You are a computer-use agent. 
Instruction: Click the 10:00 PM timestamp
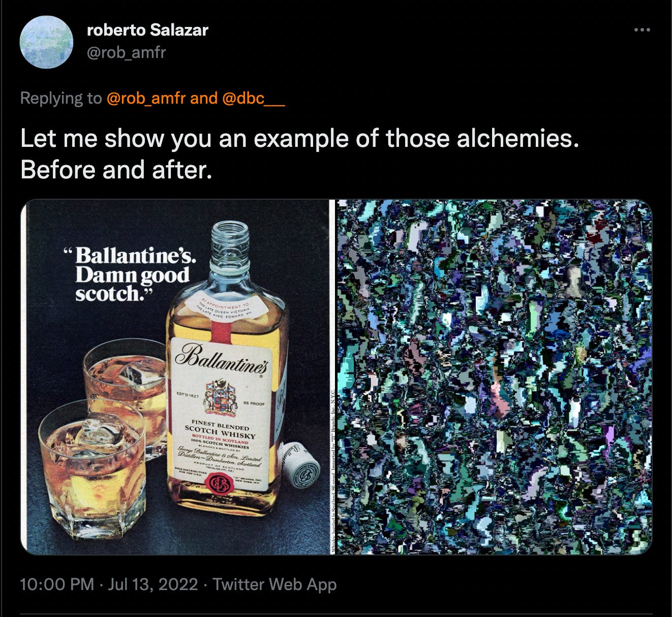coord(57,584)
